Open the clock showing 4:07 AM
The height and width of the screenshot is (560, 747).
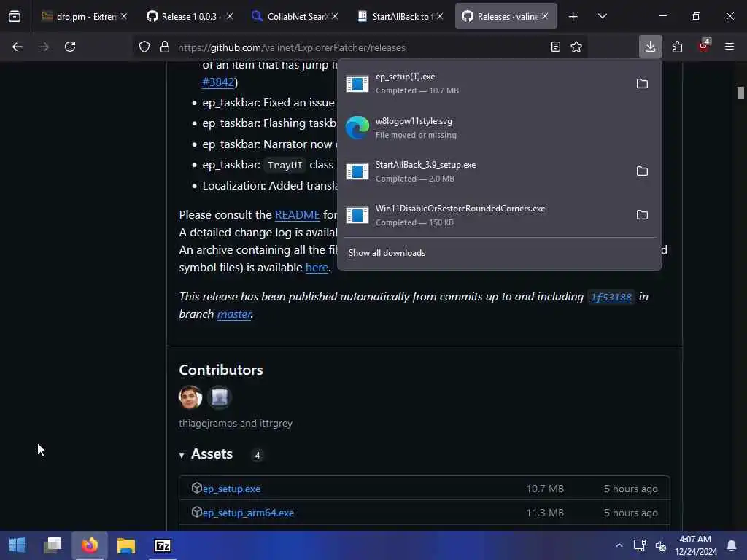(x=695, y=545)
